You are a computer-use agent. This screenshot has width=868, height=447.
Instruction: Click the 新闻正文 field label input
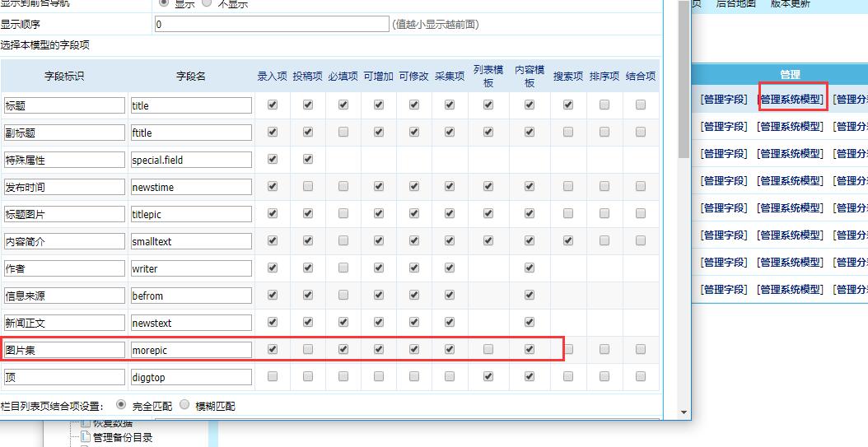pos(64,323)
